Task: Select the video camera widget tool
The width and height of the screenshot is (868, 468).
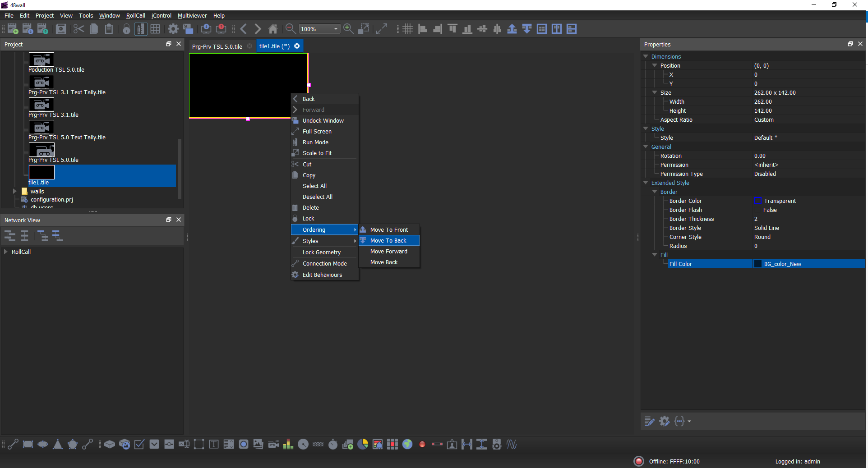Action: coord(273,444)
